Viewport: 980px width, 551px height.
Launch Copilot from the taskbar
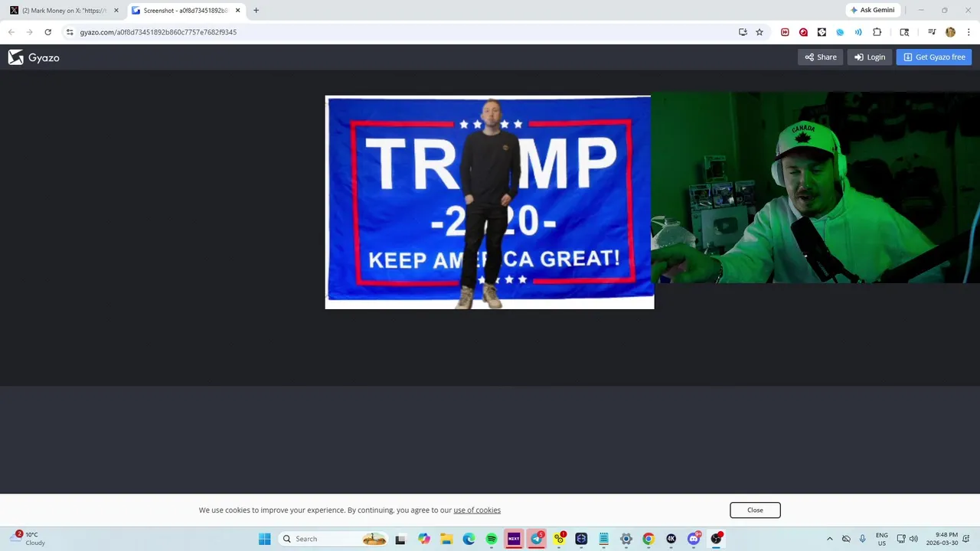click(424, 539)
